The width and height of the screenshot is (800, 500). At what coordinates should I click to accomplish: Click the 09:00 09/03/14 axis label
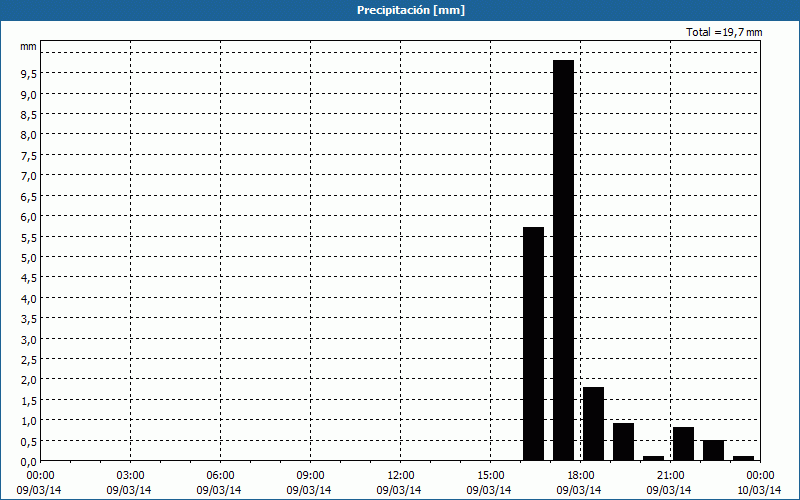click(309, 483)
